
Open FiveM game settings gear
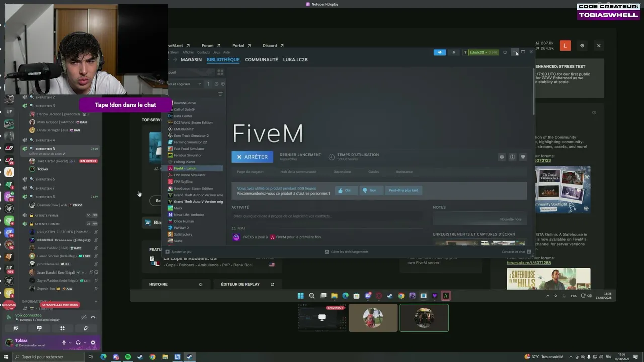[x=502, y=157]
